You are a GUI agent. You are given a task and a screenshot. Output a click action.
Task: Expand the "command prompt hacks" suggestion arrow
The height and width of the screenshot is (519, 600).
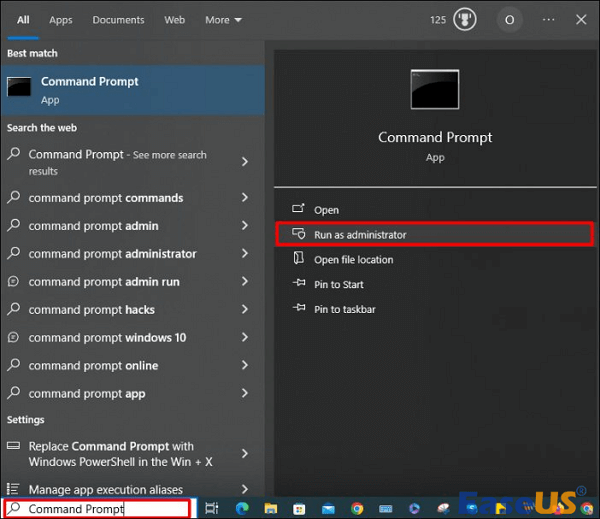click(x=245, y=310)
